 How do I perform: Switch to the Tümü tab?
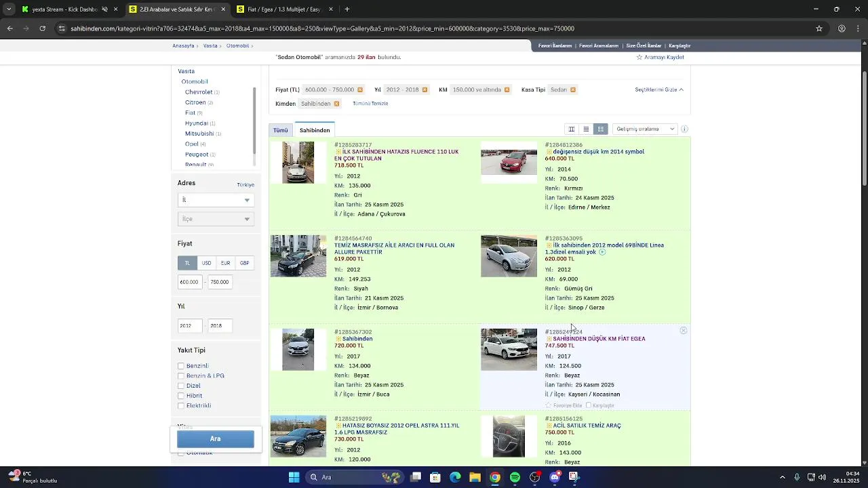tap(281, 130)
